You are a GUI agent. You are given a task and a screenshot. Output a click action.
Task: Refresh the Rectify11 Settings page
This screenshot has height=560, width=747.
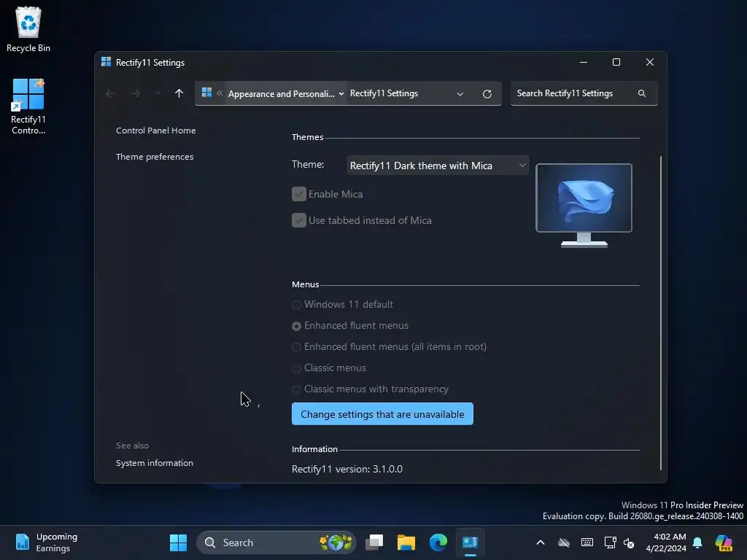pos(487,94)
